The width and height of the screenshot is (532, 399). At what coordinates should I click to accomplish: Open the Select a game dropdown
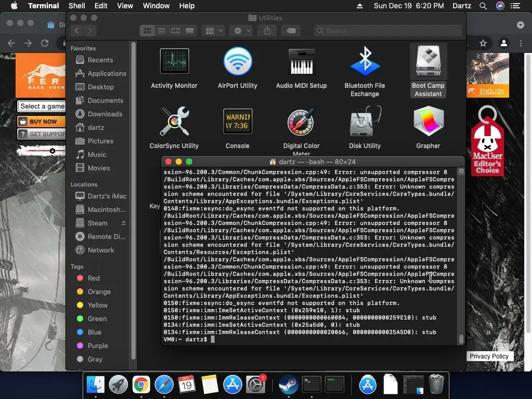pos(42,106)
